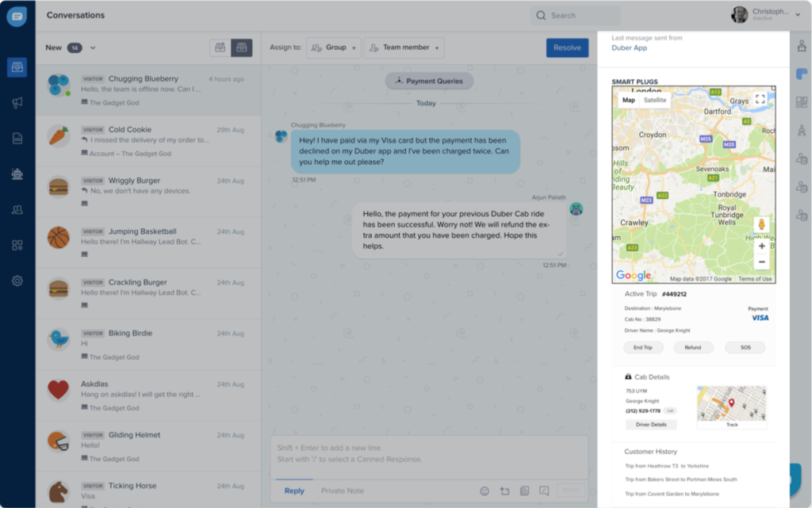
Task: Open Driver Details
Action: (651, 425)
